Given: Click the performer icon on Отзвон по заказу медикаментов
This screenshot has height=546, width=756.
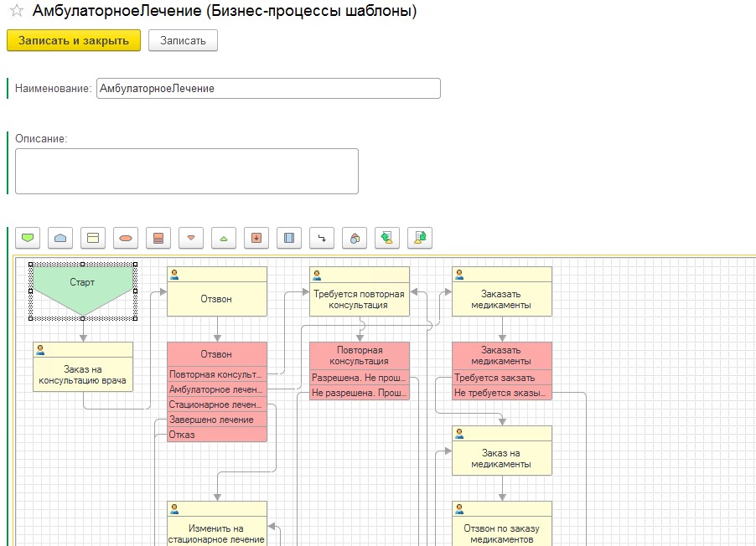Looking at the screenshot, I should click(x=459, y=509).
